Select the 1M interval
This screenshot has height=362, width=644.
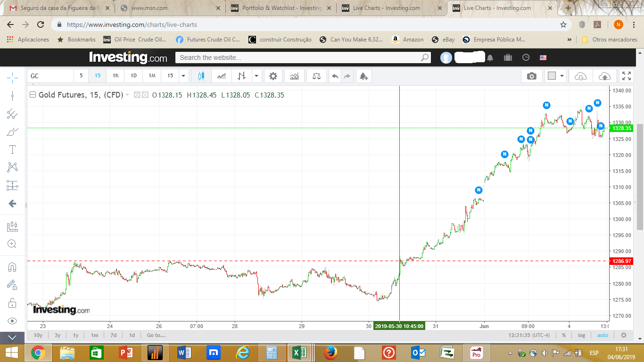(x=152, y=76)
